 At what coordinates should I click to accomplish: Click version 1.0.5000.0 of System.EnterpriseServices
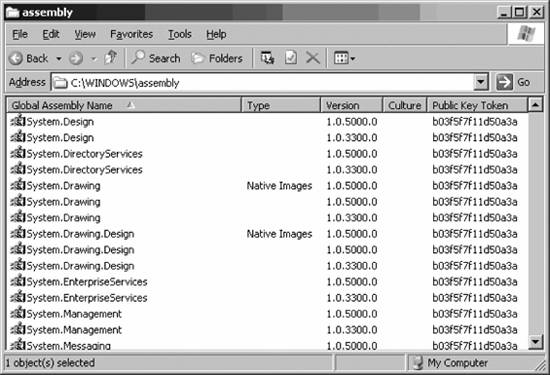tap(352, 282)
